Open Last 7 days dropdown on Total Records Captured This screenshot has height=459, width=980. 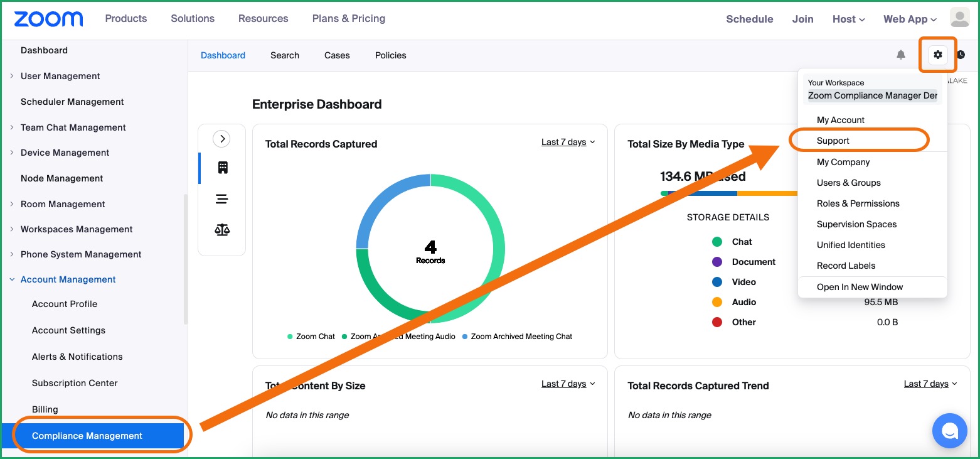click(568, 142)
